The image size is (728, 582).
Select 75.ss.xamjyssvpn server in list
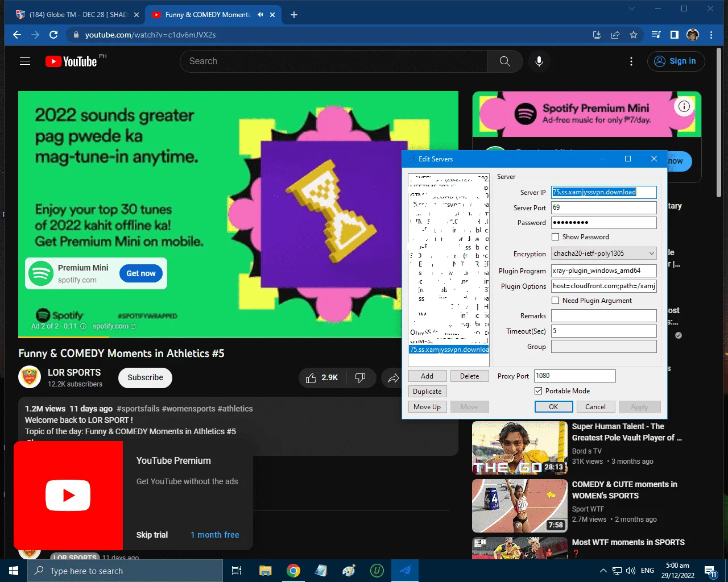click(449, 350)
